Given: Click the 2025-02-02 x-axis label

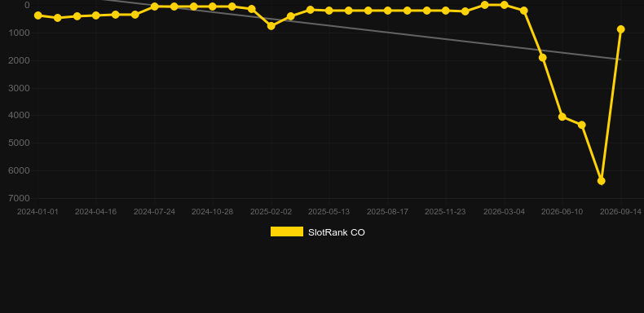Looking at the screenshot, I should 271,212.
